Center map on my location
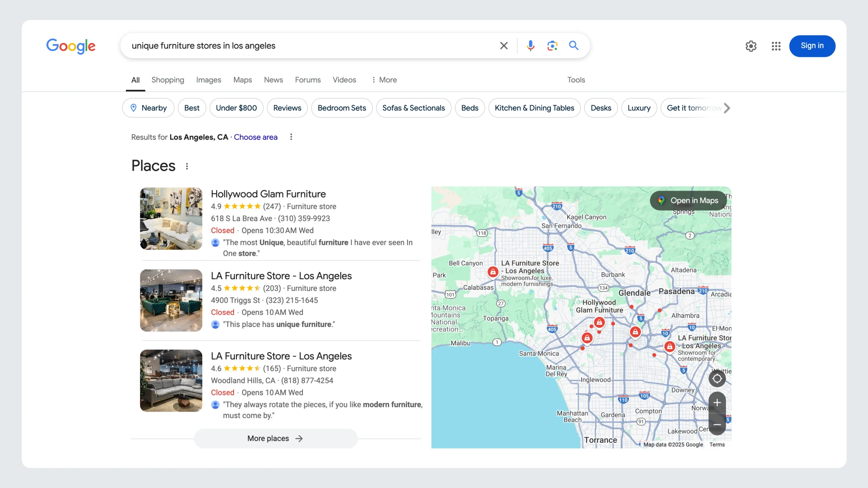Image resolution: width=868 pixels, height=488 pixels. (717, 379)
